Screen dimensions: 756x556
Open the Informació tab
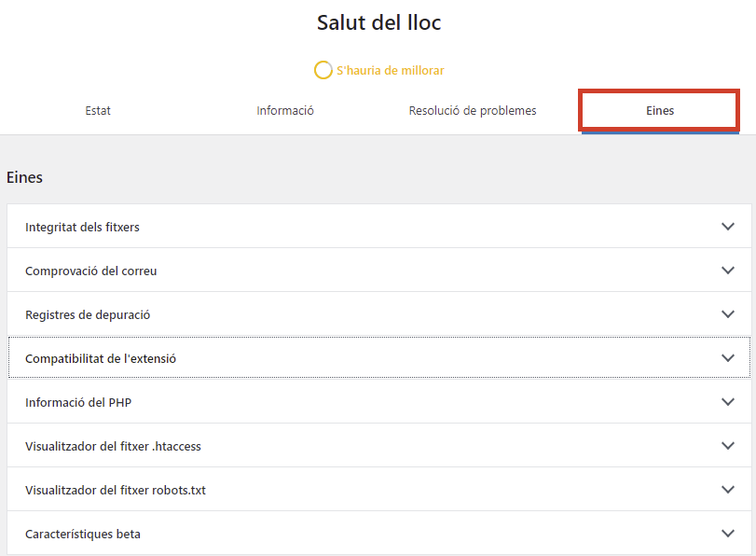point(285,110)
